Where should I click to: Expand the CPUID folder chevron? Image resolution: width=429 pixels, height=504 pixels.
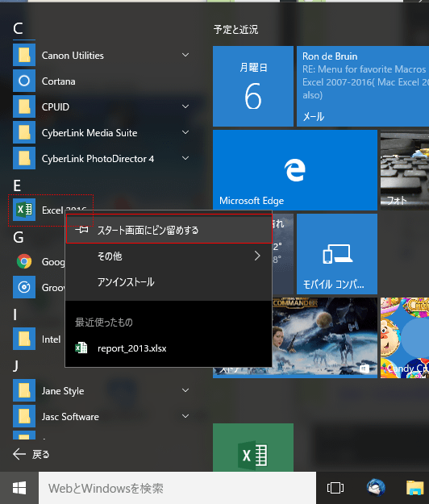185,106
